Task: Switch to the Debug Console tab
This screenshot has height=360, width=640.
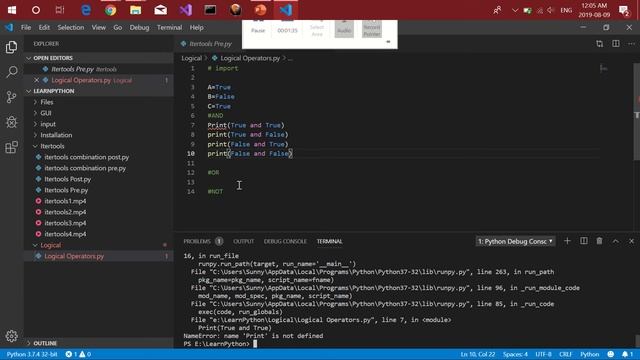Action: click(x=285, y=241)
